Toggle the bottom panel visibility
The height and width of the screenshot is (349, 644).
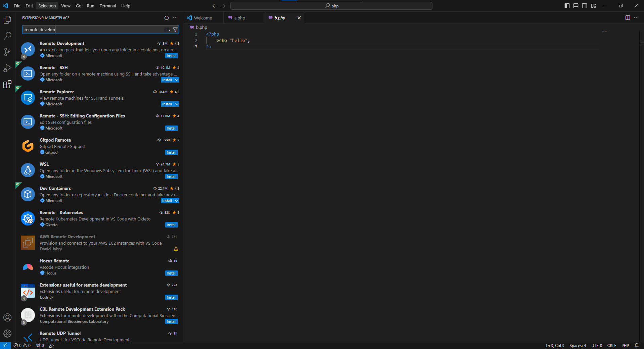click(576, 6)
